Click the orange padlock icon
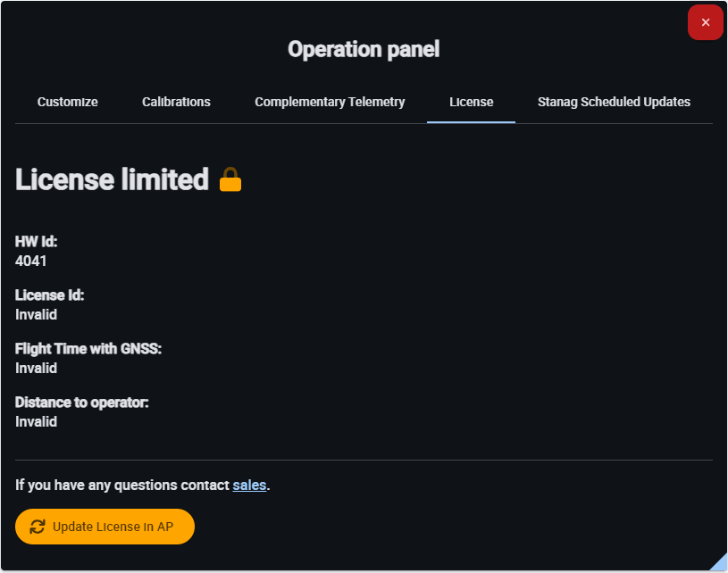 pos(230,179)
